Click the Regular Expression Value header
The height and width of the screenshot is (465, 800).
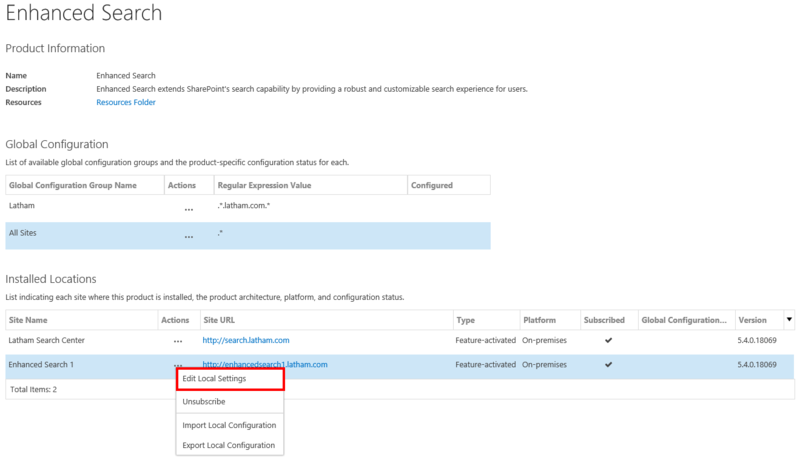click(264, 185)
